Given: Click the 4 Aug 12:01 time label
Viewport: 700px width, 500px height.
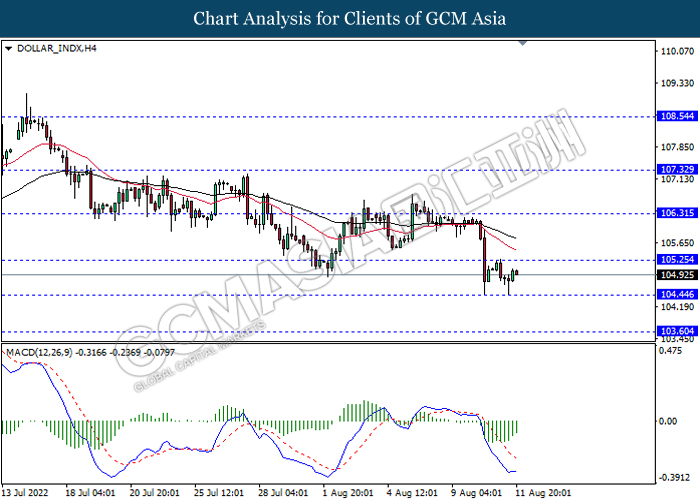Looking at the screenshot, I should (x=412, y=493).
